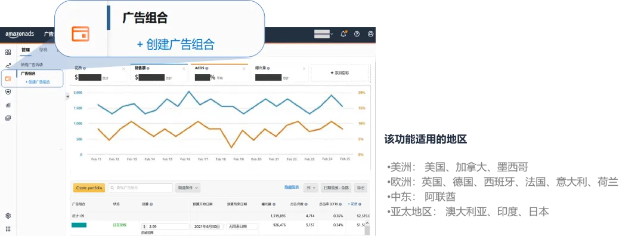
Task: Switch to the 草稿 tab
Action: [43, 50]
